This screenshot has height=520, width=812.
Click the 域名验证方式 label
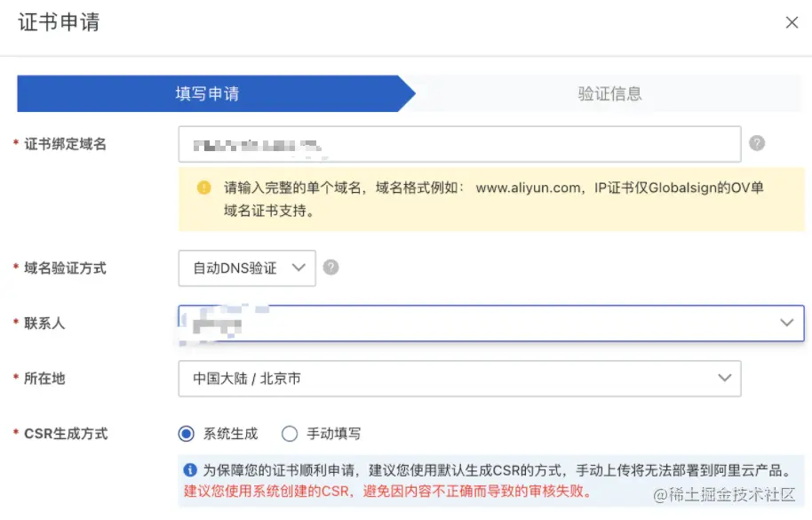[65, 268]
